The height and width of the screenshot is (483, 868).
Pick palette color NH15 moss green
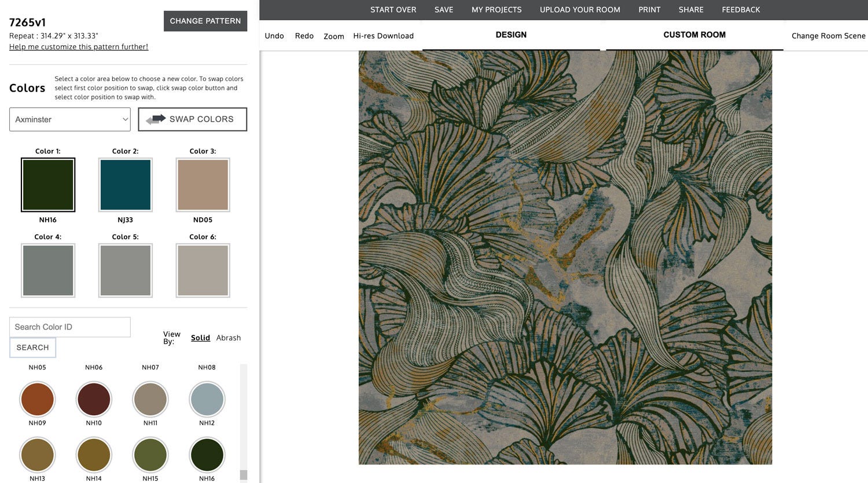pos(150,455)
